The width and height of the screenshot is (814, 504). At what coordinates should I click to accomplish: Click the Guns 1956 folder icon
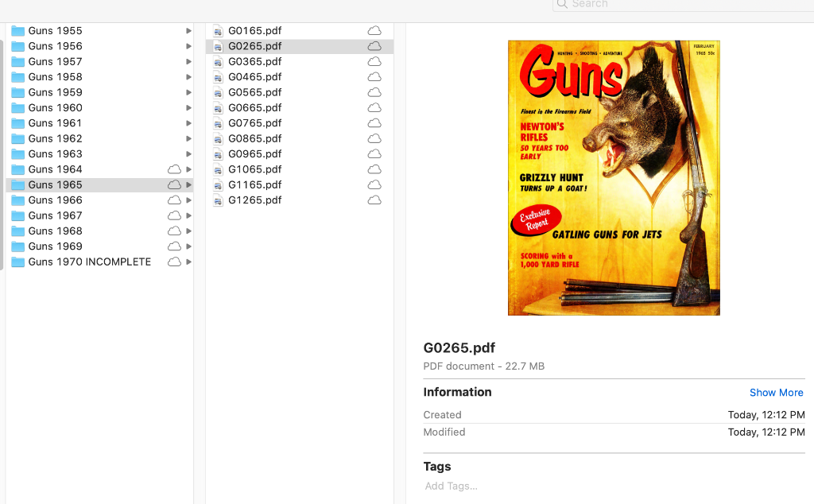pos(18,46)
